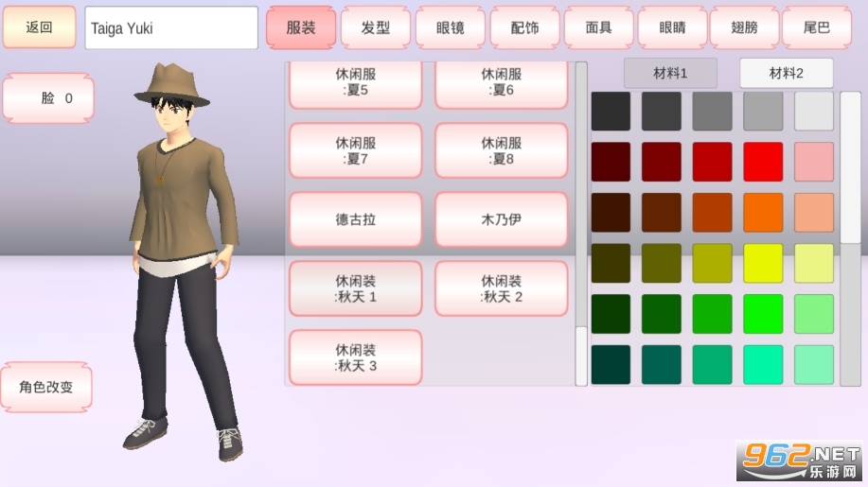
Task: Select the 尾巴 tail tab
Action: 816,28
